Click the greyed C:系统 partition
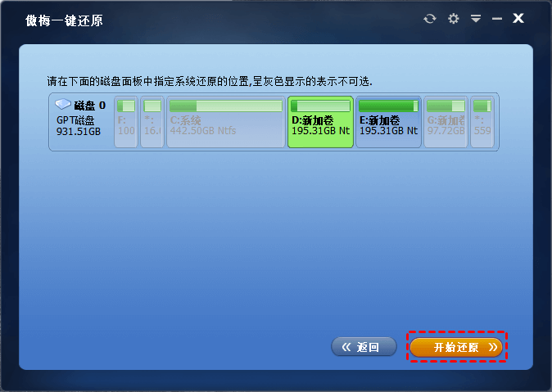The width and height of the screenshot is (552, 392). [x=226, y=122]
